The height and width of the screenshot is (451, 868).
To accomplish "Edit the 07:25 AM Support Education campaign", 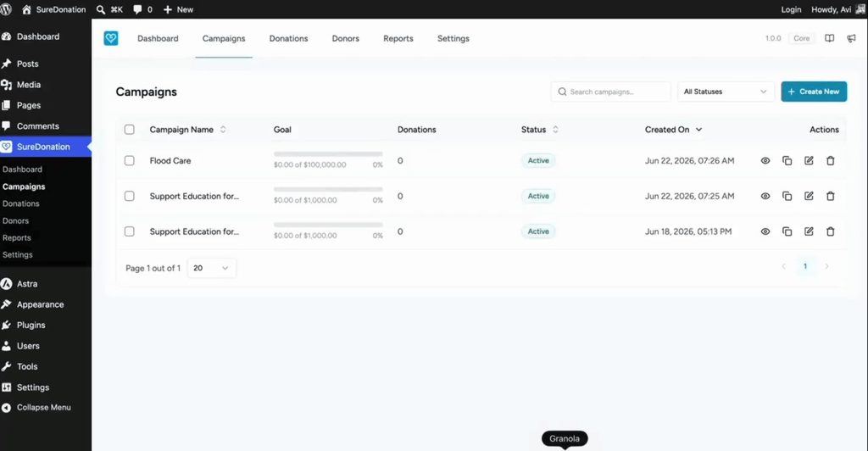I will tap(809, 196).
